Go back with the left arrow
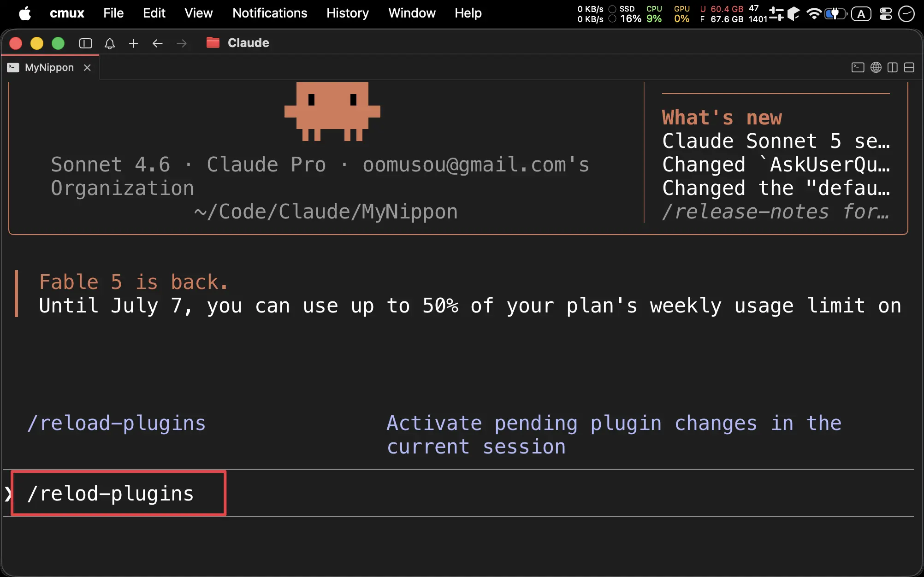Screen dimensions: 924x577 pyautogui.click(x=158, y=43)
